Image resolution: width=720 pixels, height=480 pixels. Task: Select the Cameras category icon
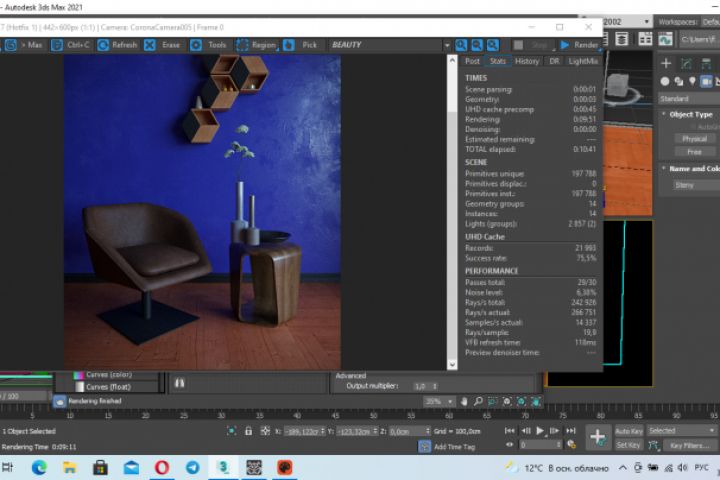(706, 82)
